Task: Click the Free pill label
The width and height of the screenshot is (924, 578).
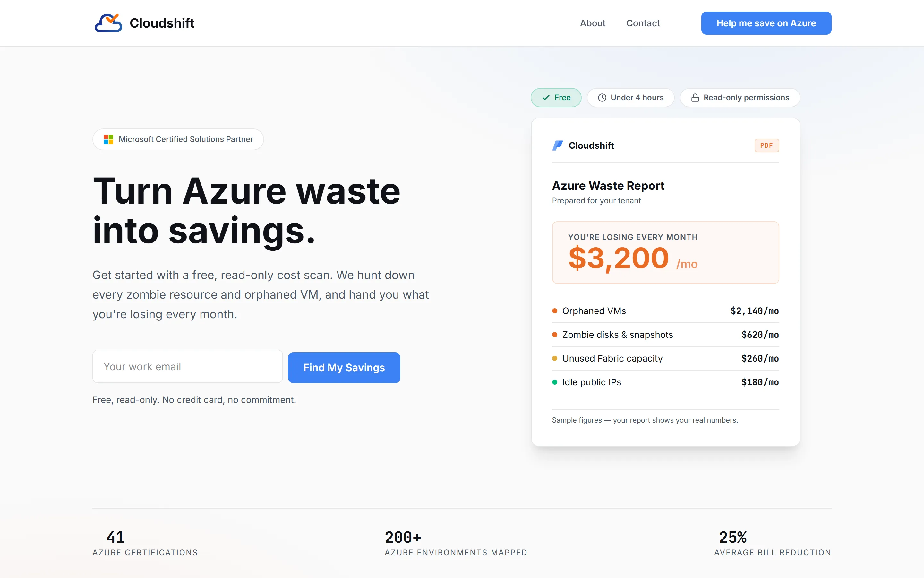Action: point(562,98)
